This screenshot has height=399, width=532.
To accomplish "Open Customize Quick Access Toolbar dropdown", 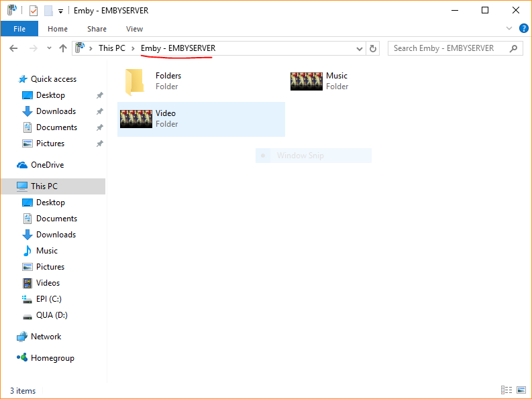I will (60, 11).
